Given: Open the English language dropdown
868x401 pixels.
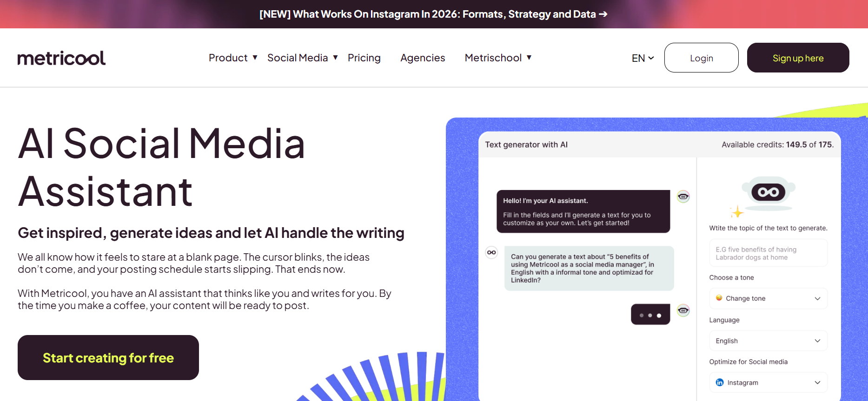Looking at the screenshot, I should point(768,341).
